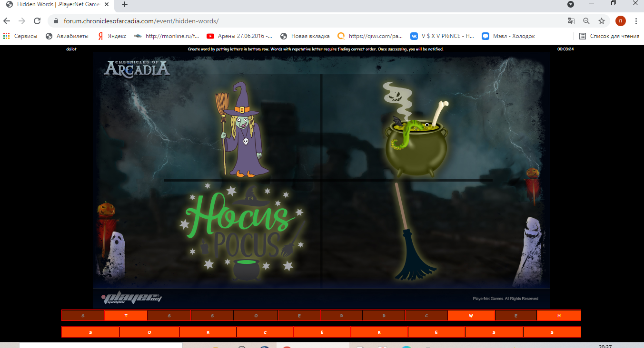Image resolution: width=644 pixels, height=348 pixels.
Task: Open the Chrome profile avatar
Action: pos(620,21)
